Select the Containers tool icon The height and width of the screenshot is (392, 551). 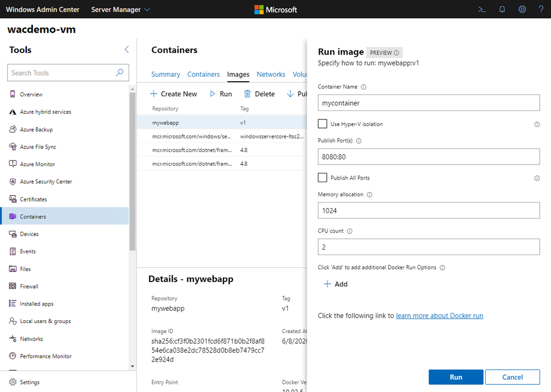click(x=13, y=216)
